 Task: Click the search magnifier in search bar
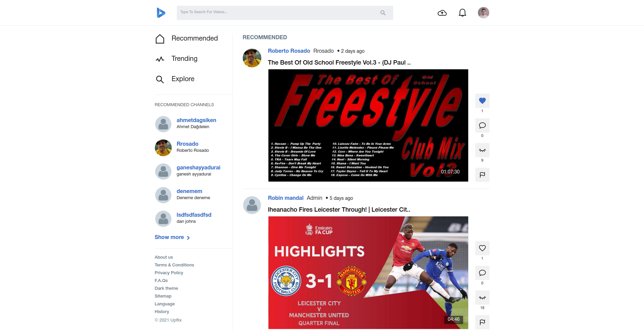point(383,13)
